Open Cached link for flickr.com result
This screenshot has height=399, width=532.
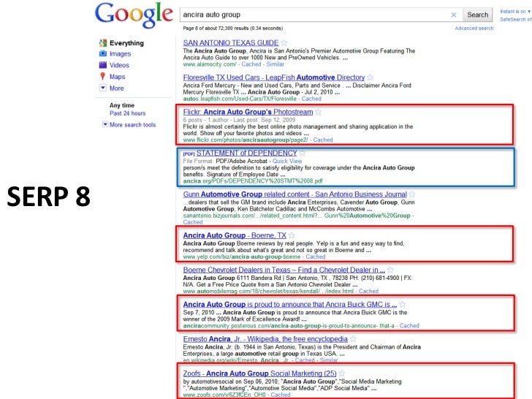coord(323,140)
